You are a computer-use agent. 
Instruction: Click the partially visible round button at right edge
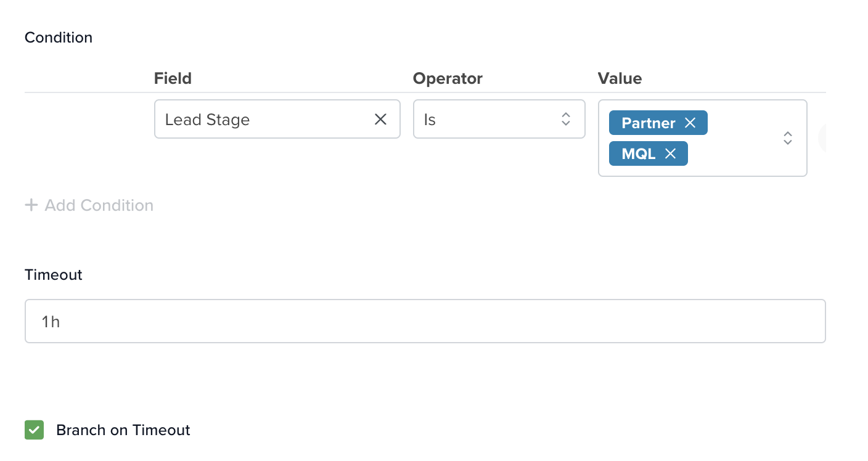(x=822, y=138)
